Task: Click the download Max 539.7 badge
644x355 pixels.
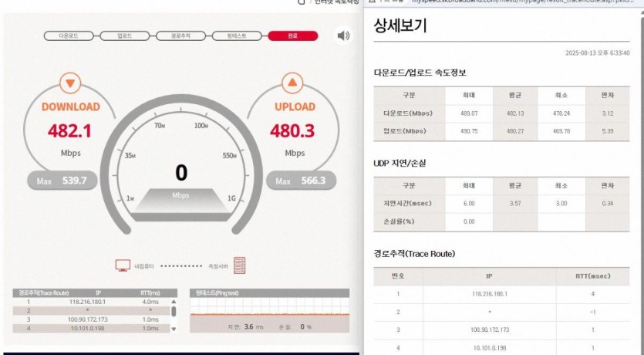Action: tap(63, 181)
